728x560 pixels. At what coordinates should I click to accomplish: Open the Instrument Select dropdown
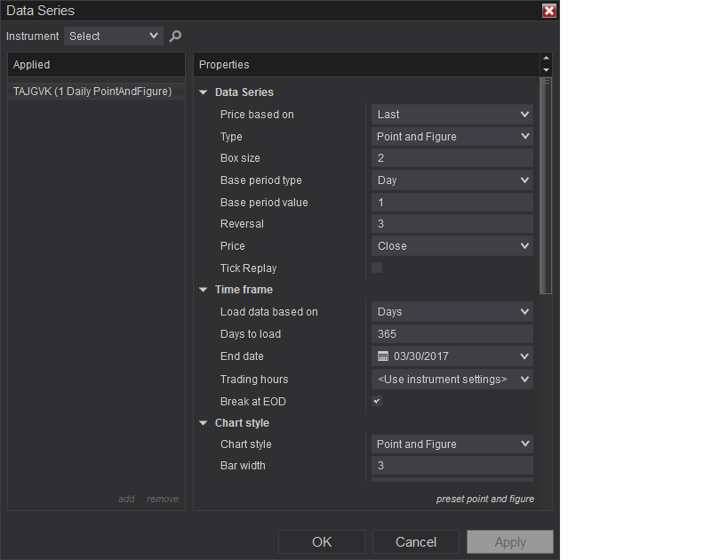click(114, 36)
